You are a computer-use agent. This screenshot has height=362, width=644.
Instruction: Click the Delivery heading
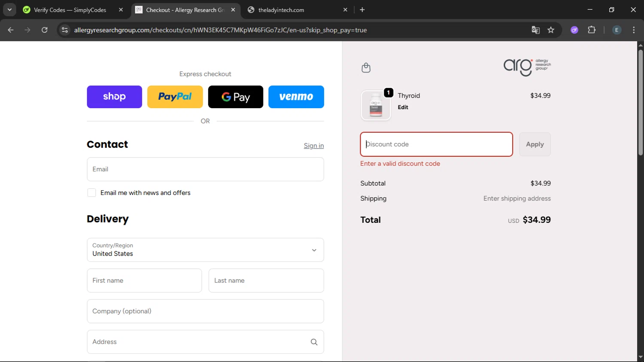click(x=108, y=219)
